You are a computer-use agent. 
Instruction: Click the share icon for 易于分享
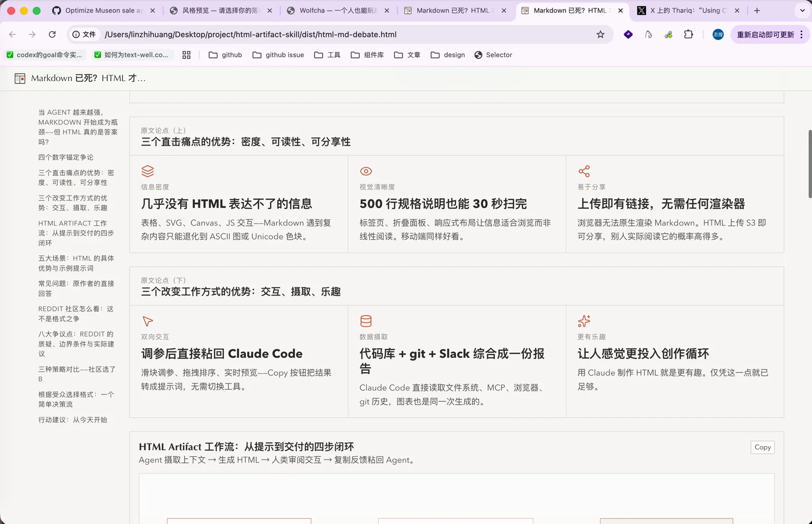584,171
